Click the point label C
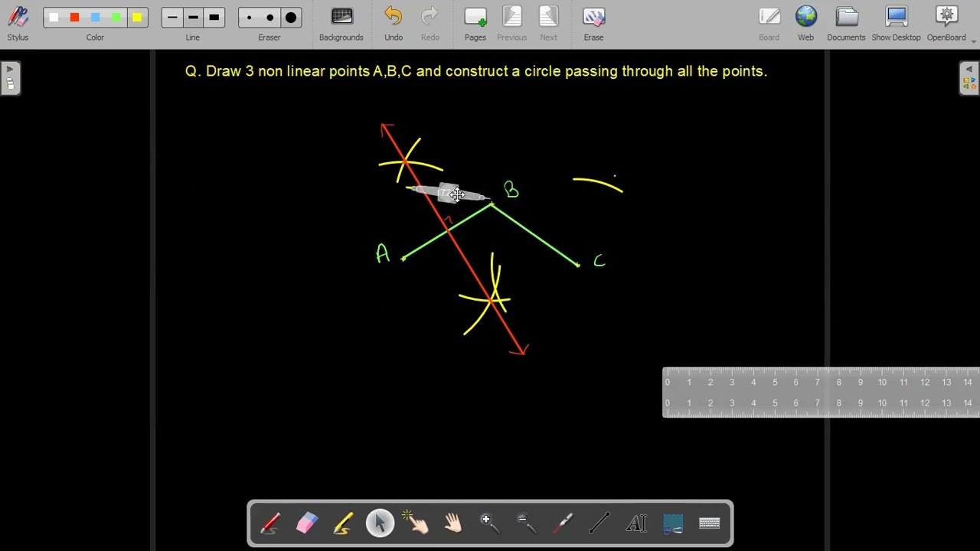 point(599,261)
